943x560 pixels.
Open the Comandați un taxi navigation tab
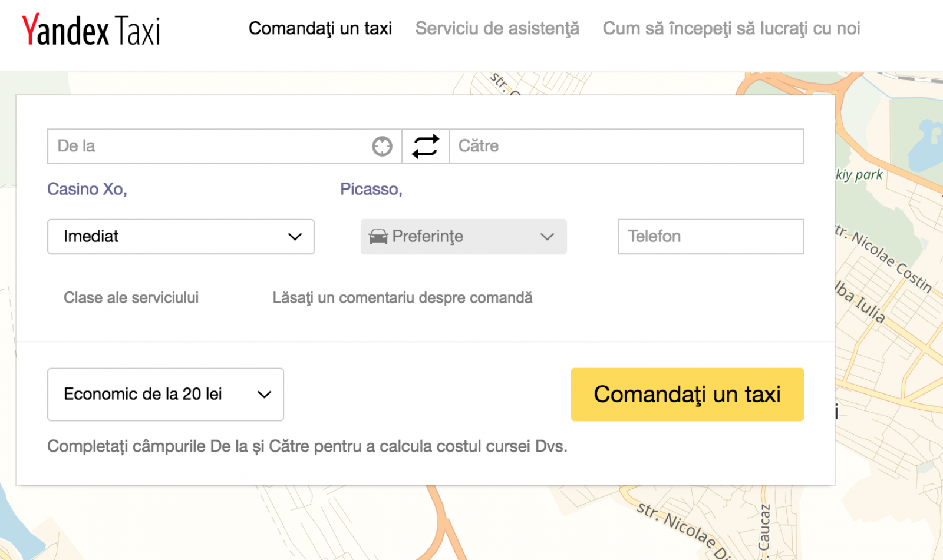320,28
